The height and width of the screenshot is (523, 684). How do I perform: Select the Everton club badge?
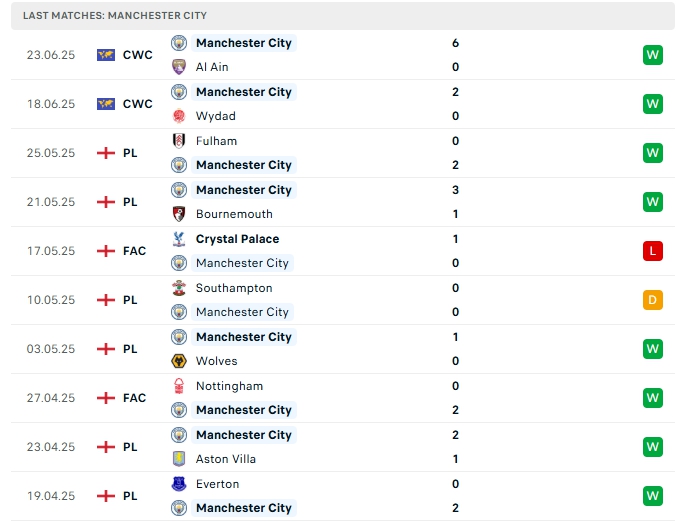click(179, 484)
